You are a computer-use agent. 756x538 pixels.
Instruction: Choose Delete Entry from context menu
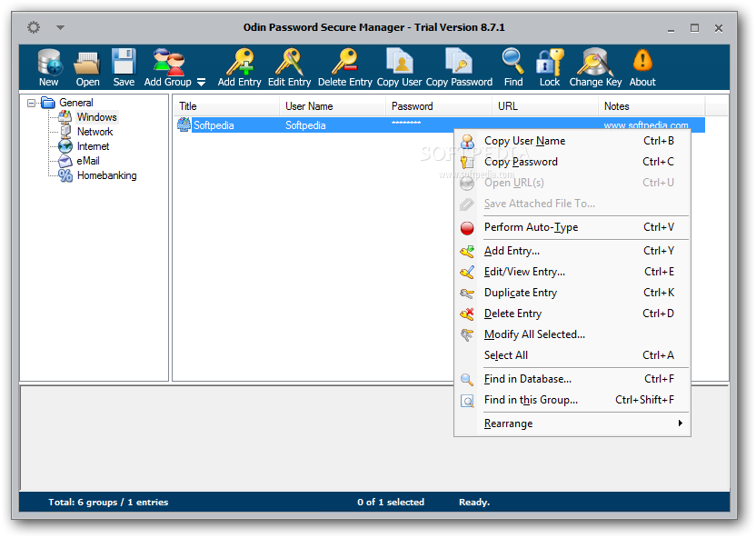click(x=572, y=314)
